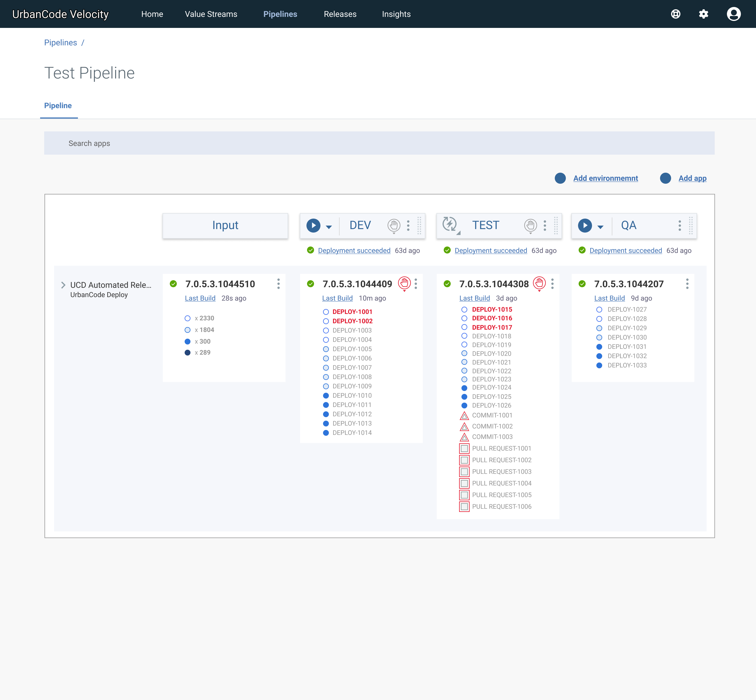Click the gate hand icon on DEV header

(394, 225)
